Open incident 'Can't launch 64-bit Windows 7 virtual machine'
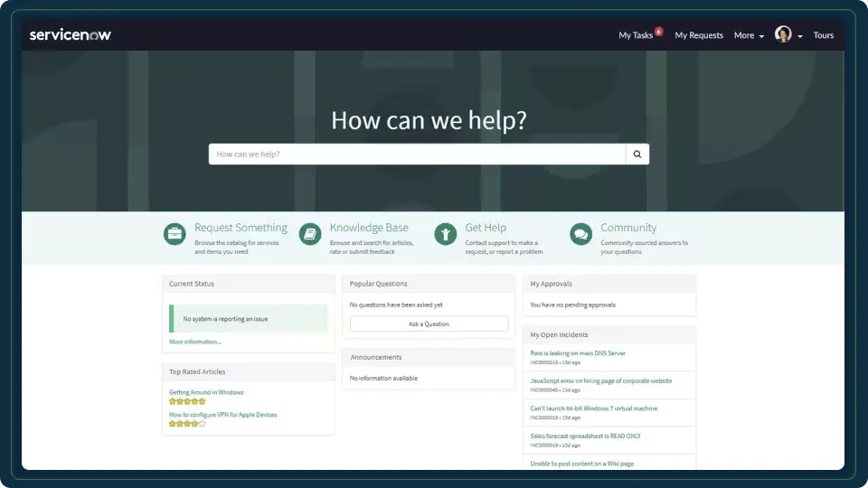Viewport: 868px width, 488px height. point(593,408)
